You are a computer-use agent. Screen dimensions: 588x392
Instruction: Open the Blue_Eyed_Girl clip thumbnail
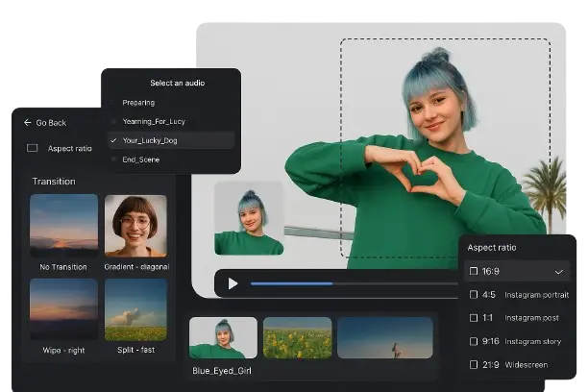(x=223, y=338)
